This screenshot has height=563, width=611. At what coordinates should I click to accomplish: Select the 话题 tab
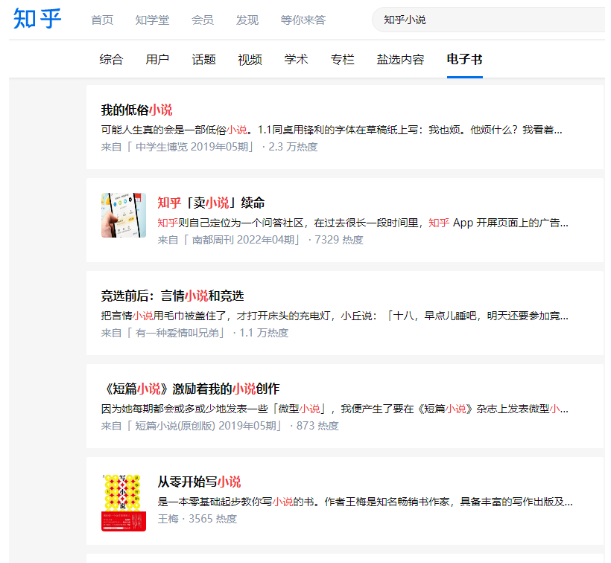point(204,60)
